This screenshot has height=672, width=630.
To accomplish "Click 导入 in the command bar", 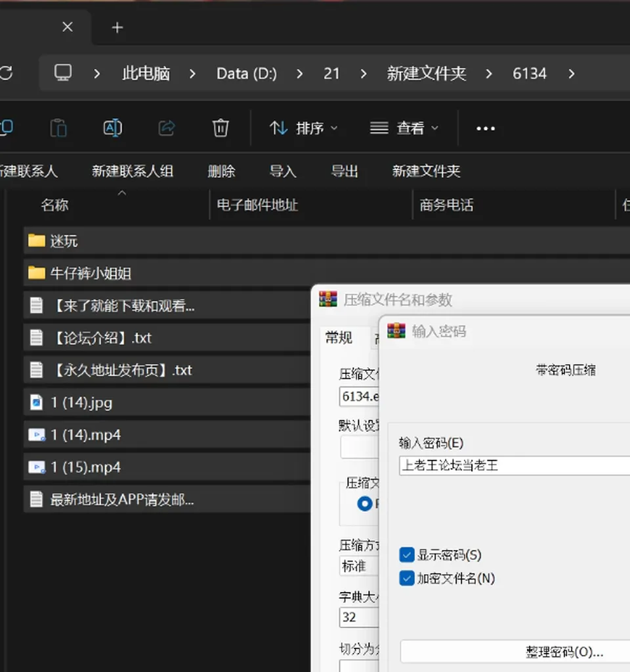I will (x=283, y=171).
